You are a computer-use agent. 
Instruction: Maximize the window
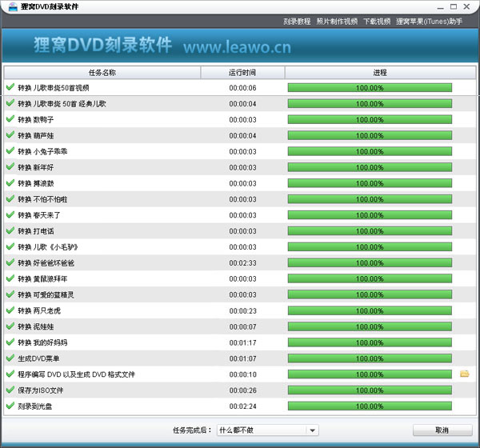coord(454,6)
